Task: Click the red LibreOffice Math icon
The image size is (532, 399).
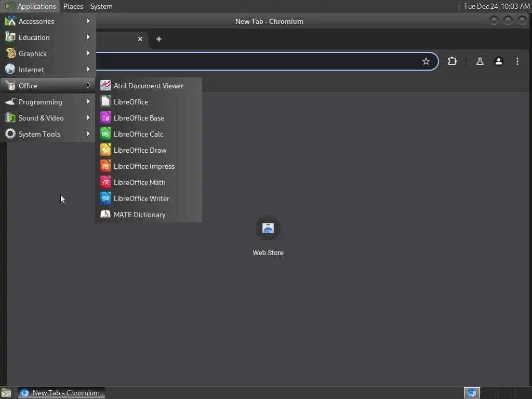Action: click(x=105, y=182)
